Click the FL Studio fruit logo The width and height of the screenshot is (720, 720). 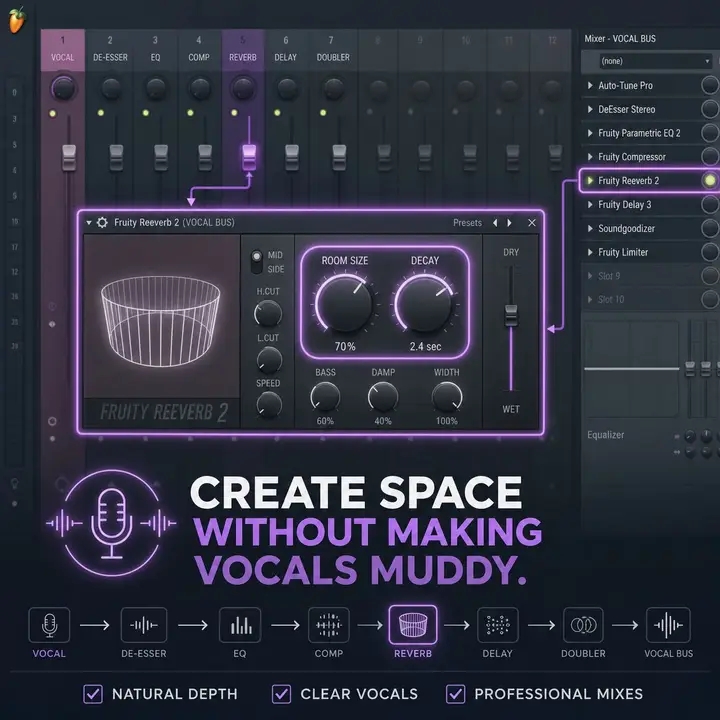pos(17,20)
